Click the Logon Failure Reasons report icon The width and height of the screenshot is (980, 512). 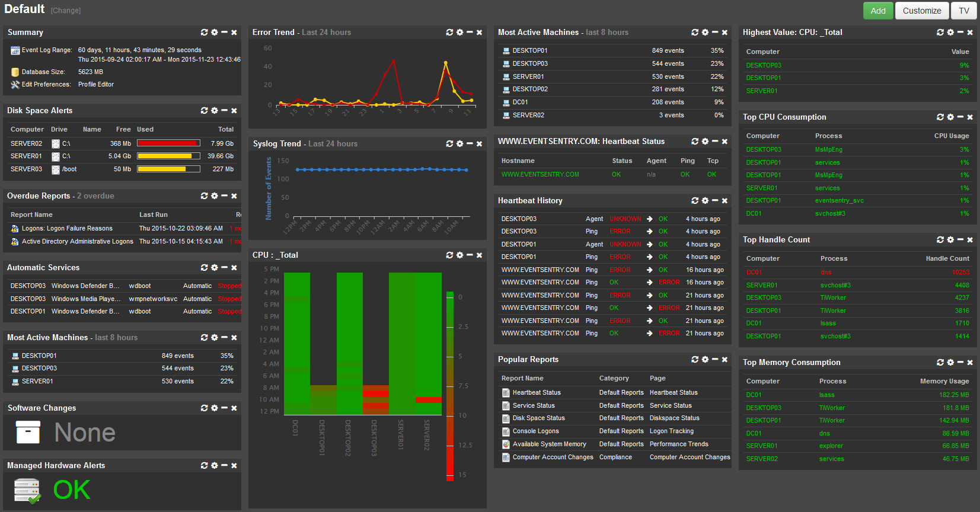tap(15, 229)
